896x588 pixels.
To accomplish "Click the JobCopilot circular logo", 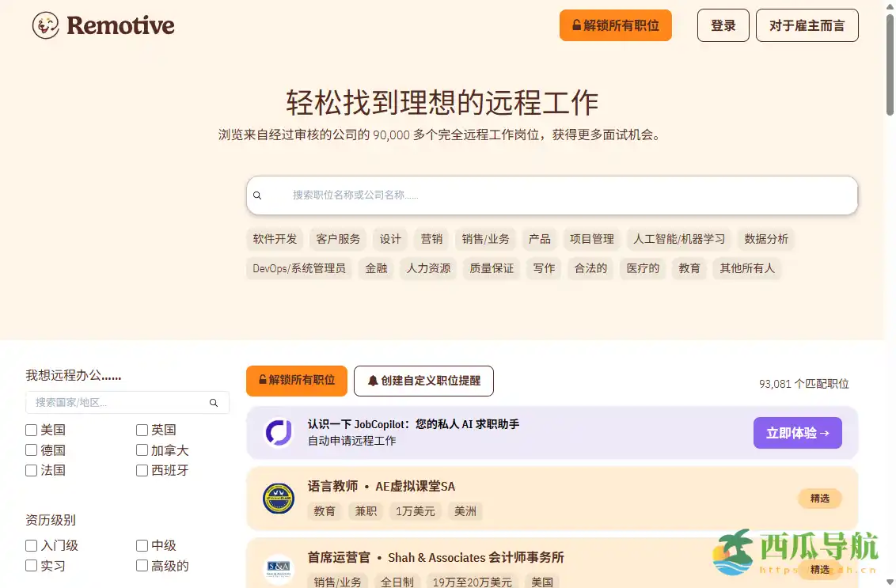I will [278, 433].
